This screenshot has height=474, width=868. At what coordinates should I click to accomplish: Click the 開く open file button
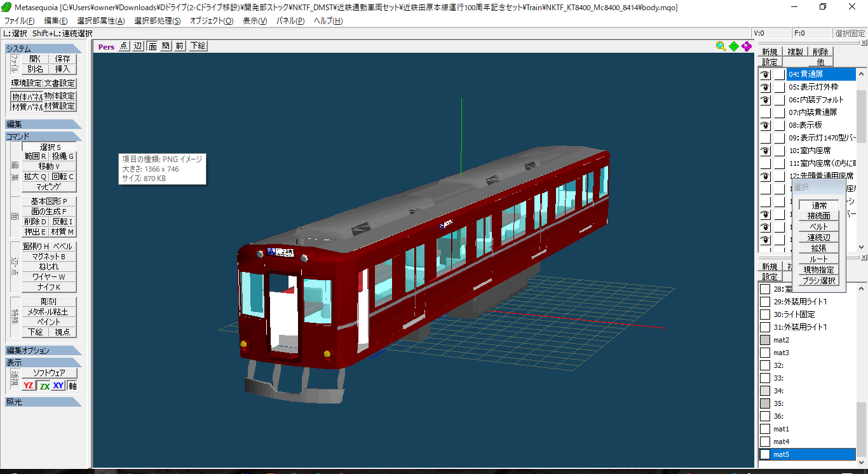click(35, 58)
